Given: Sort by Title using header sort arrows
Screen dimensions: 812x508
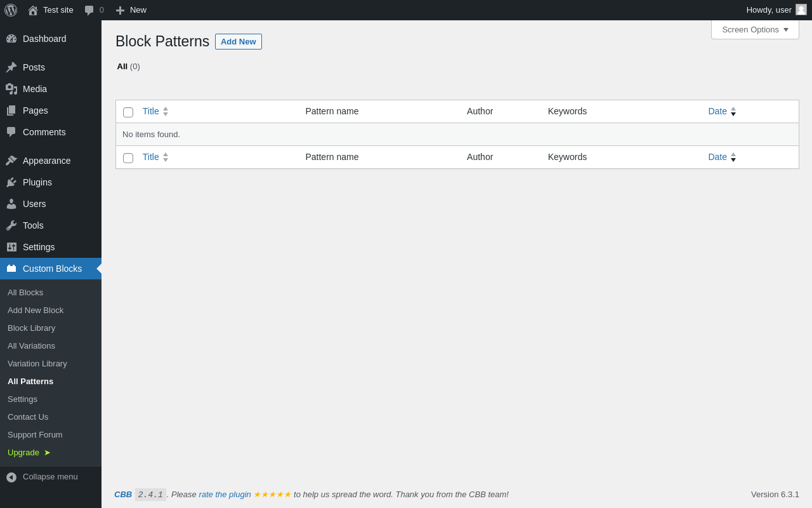Looking at the screenshot, I should [166, 111].
